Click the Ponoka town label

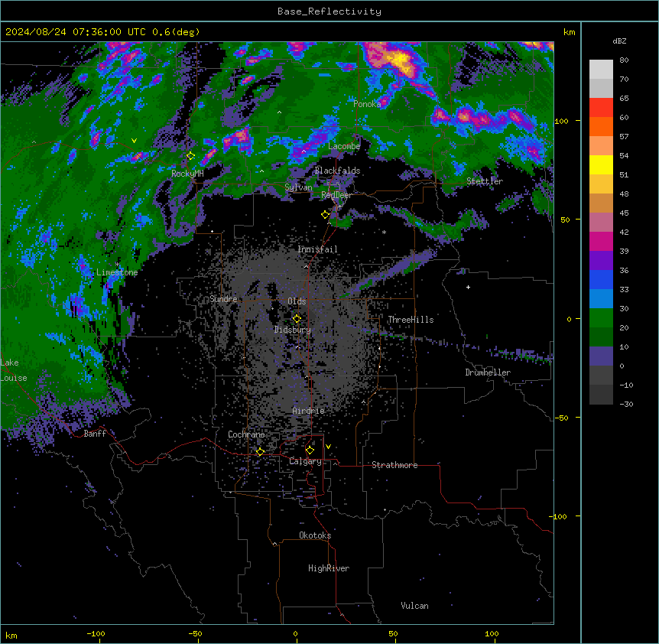coord(367,104)
